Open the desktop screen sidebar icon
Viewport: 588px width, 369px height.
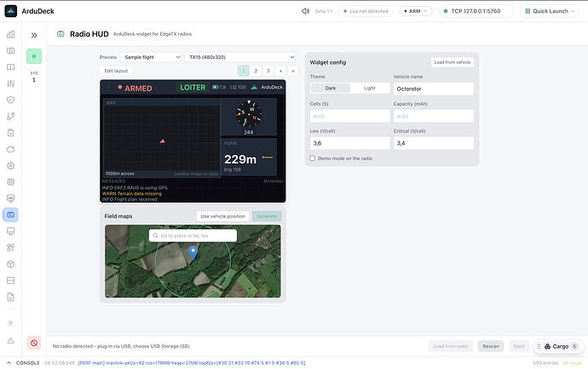[10, 231]
